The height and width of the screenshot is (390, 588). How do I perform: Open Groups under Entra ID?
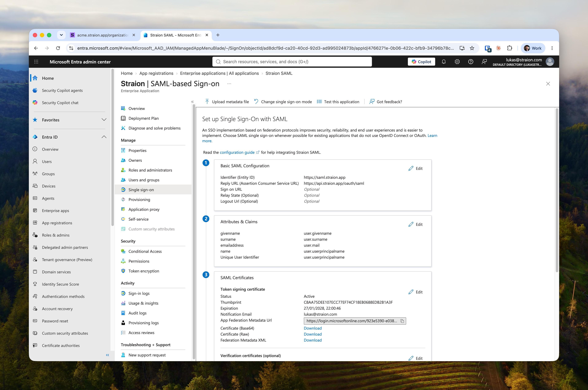pos(48,174)
